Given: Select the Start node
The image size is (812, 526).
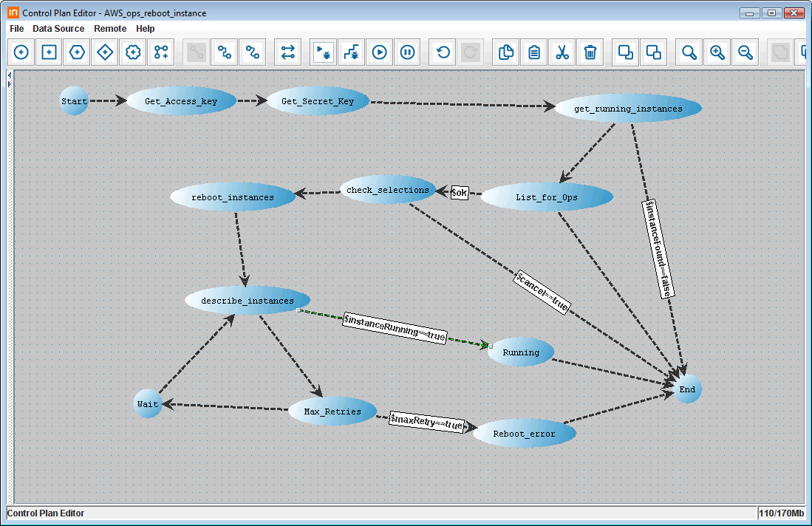Looking at the screenshot, I should (74, 101).
